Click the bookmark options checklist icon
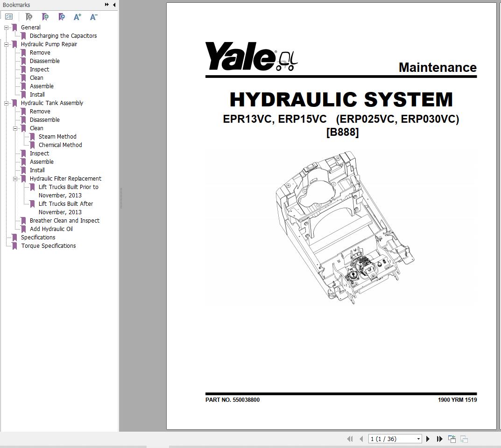Viewport: 501px width, 448px height. [9, 17]
